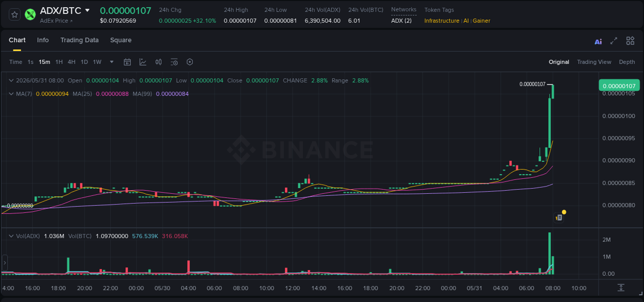Click the MA(99) value 0.00000084
The width and height of the screenshot is (644, 302).
tap(172, 94)
